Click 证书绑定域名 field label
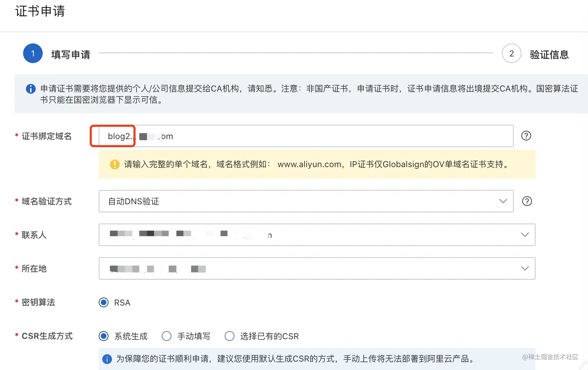588x370 pixels. 47,136
